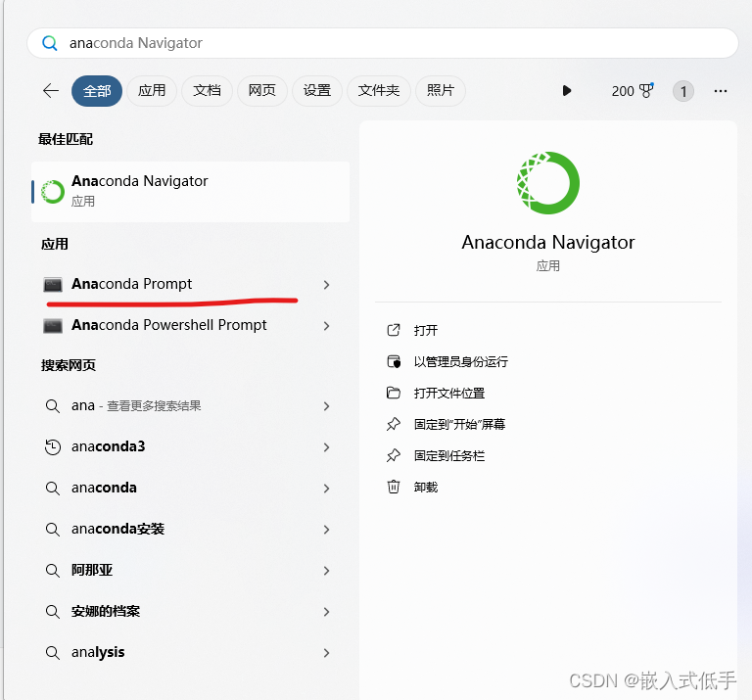Click the magnifier icon beside anaconda suggestion

(52, 489)
